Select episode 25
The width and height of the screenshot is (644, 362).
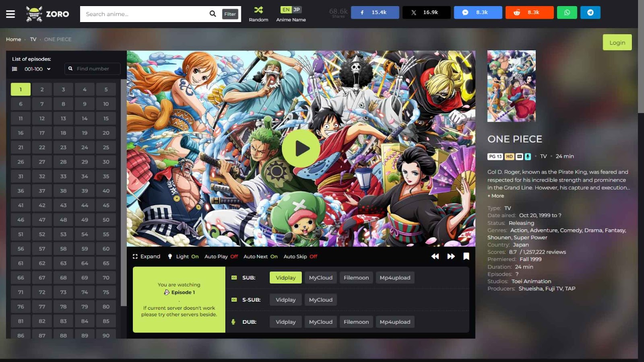click(x=106, y=147)
